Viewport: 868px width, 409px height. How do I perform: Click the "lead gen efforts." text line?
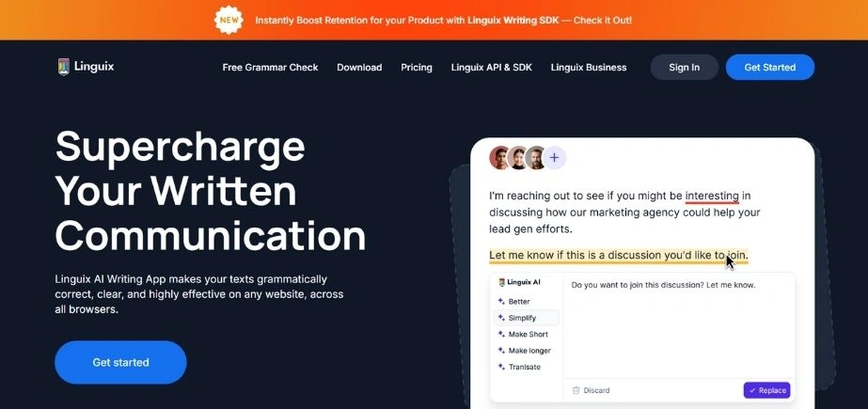pyautogui.click(x=530, y=229)
